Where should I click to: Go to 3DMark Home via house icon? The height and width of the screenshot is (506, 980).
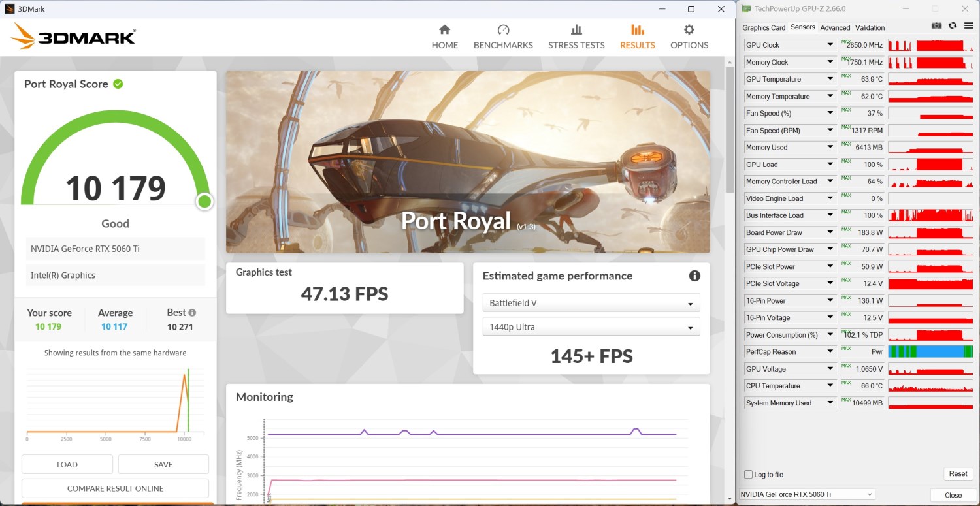click(444, 30)
